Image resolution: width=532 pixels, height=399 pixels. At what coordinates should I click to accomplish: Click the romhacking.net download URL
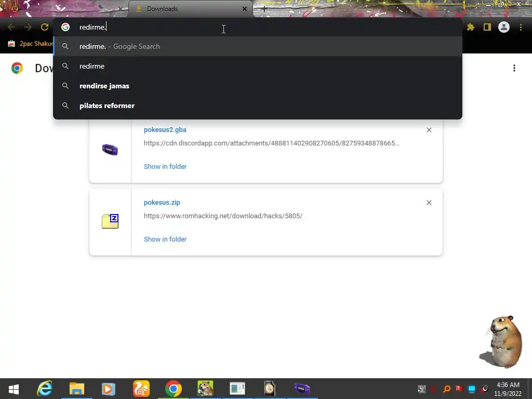point(223,216)
